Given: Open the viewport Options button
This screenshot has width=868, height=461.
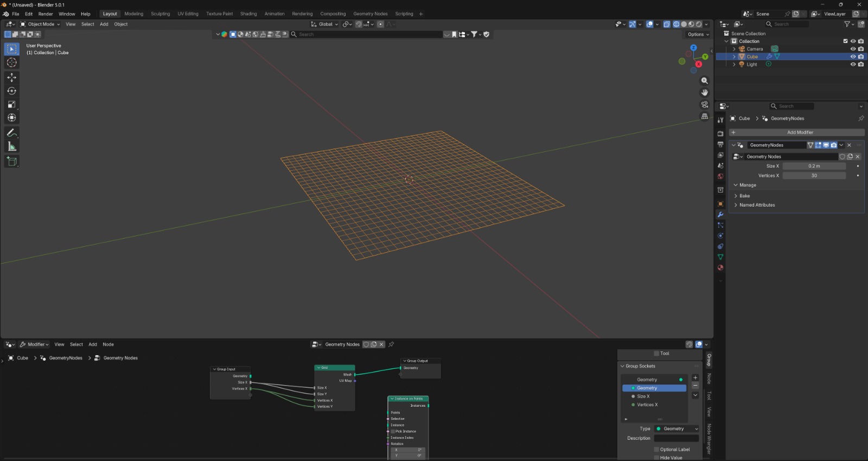Looking at the screenshot, I should 698,34.
